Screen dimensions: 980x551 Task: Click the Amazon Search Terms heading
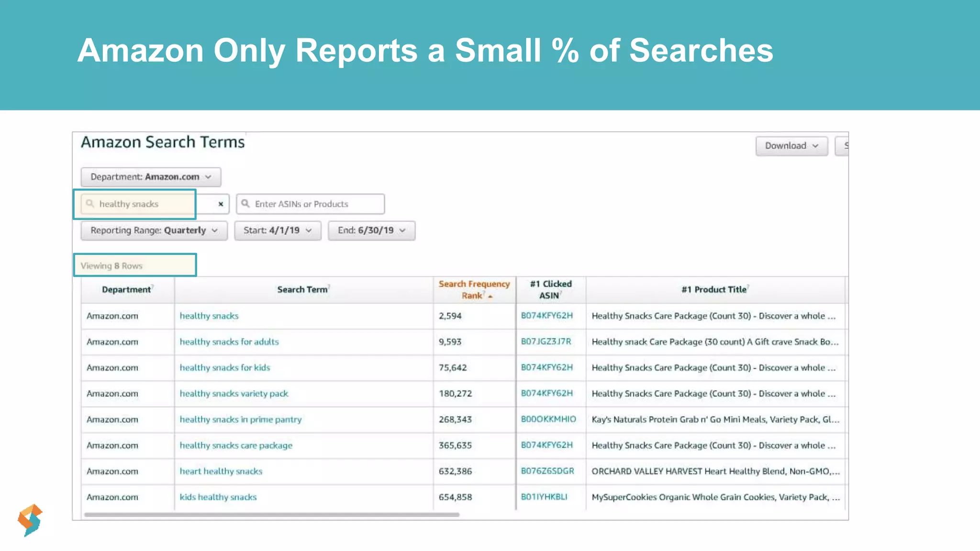click(x=163, y=142)
